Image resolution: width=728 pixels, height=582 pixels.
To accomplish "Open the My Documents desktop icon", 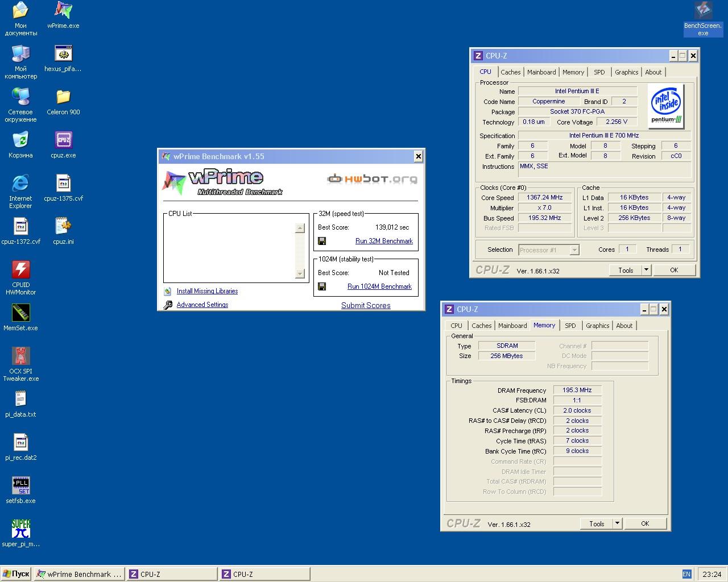I will 20,19.
